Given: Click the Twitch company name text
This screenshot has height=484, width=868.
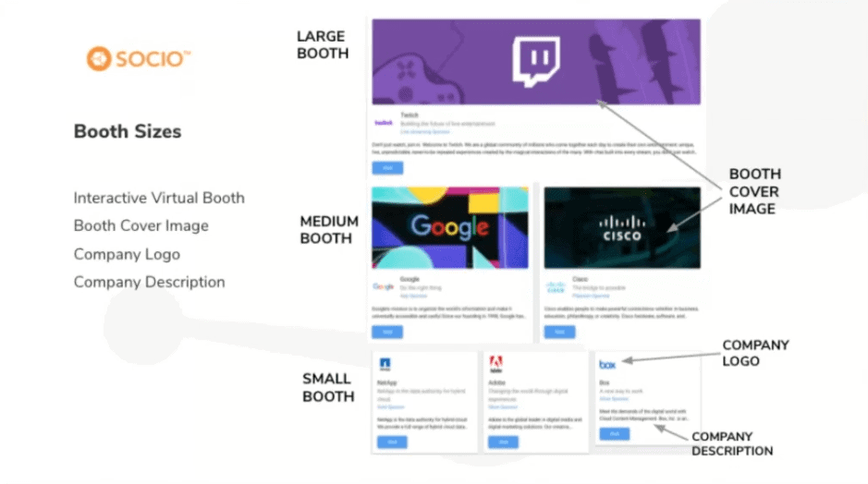Looking at the screenshot, I should (x=410, y=115).
